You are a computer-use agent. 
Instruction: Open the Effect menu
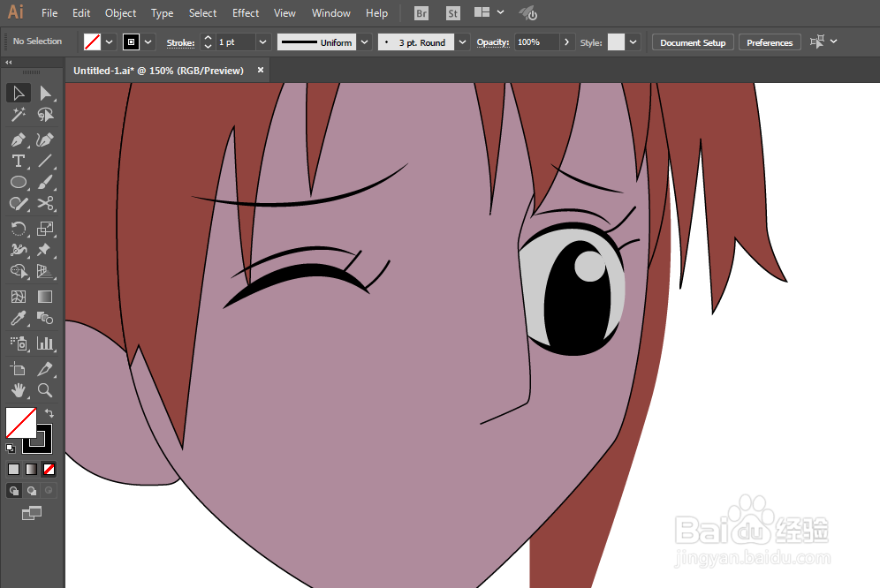pyautogui.click(x=246, y=13)
